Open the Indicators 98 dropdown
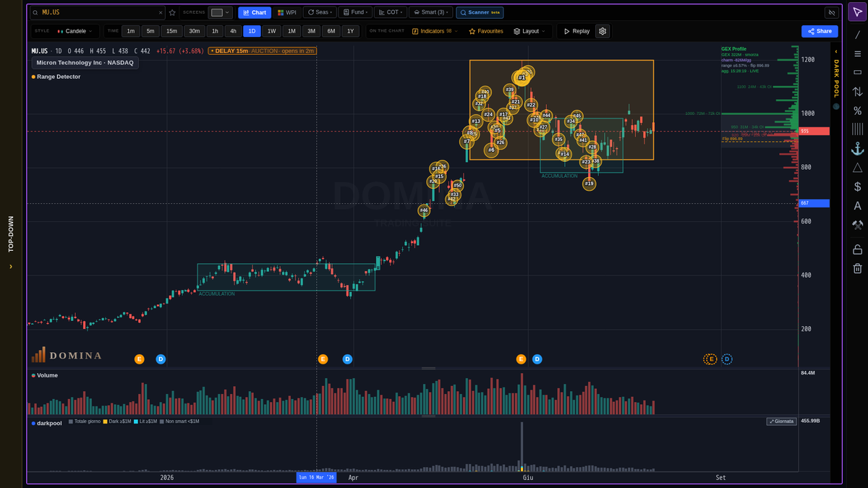The width and height of the screenshot is (868, 488). 434,31
